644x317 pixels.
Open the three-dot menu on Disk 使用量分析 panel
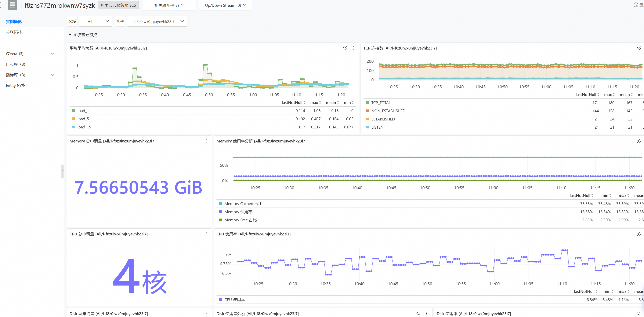click(x=426, y=314)
